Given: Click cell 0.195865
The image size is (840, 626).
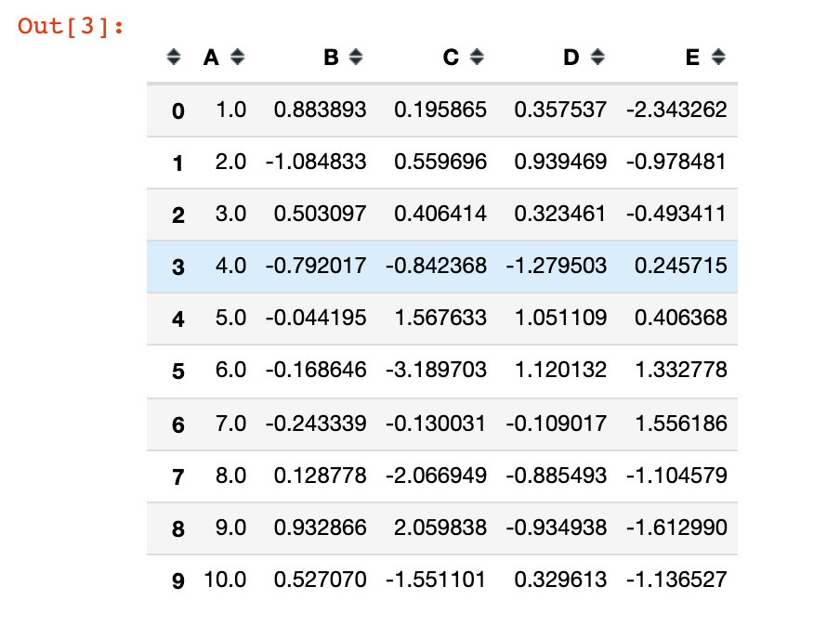Looking at the screenshot, I should coord(440,110).
